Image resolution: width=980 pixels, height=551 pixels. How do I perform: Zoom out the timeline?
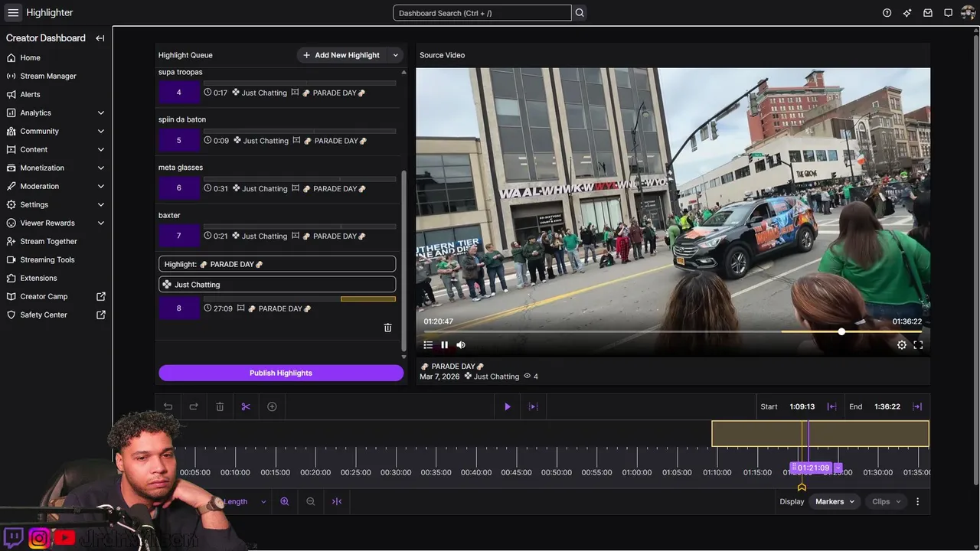pyautogui.click(x=311, y=502)
